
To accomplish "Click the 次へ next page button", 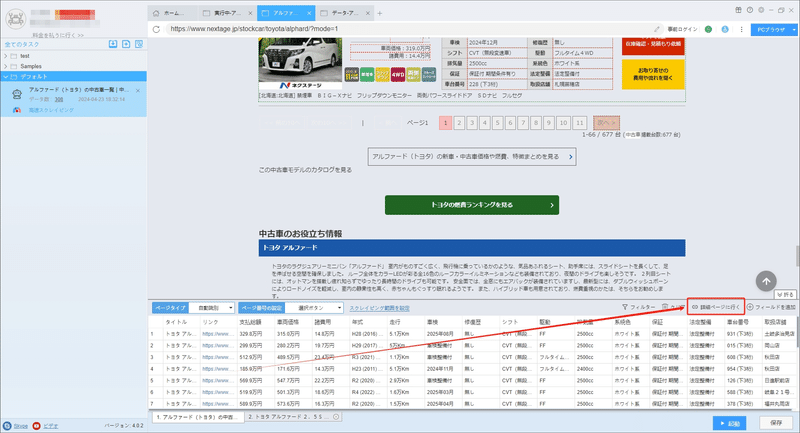I will coord(606,123).
